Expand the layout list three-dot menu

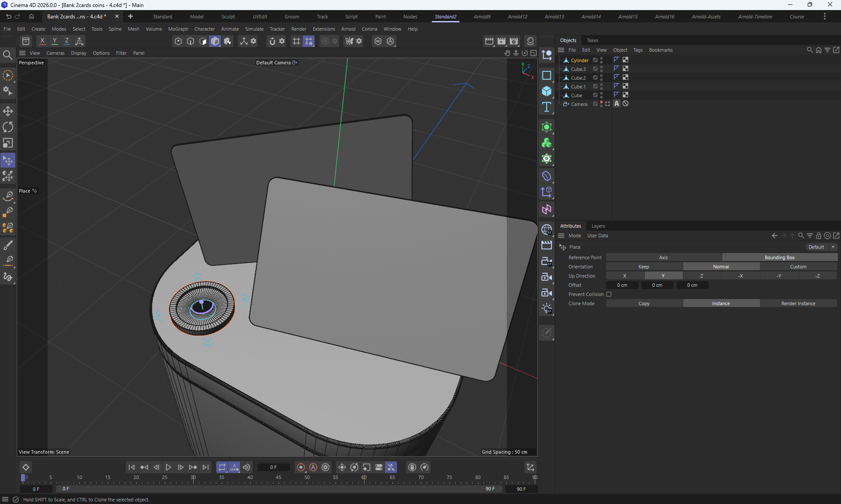click(824, 17)
